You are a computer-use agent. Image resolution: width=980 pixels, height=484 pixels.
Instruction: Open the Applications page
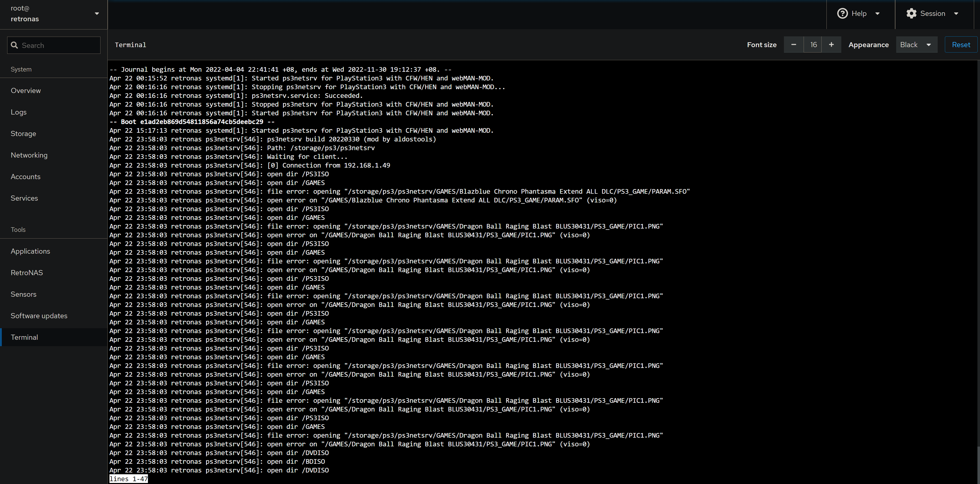[x=31, y=251]
